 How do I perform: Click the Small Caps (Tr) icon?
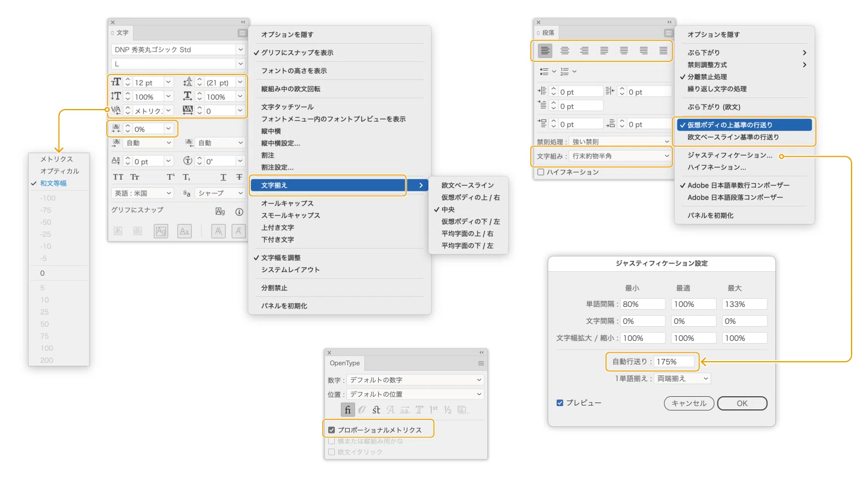pyautogui.click(x=135, y=177)
